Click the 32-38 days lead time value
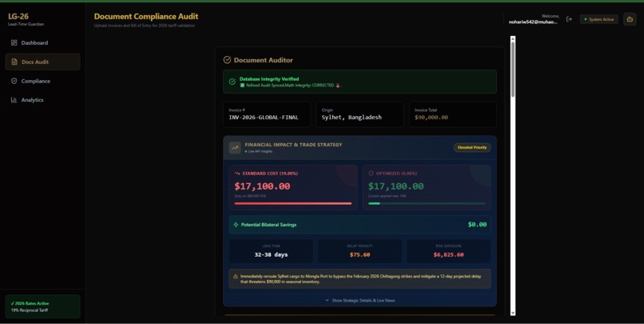This screenshot has height=324, width=644. click(x=271, y=255)
